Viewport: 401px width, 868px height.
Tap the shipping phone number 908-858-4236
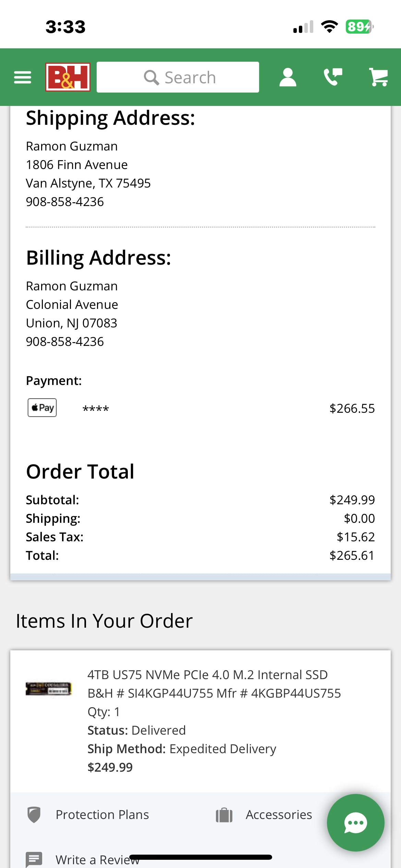(65, 202)
